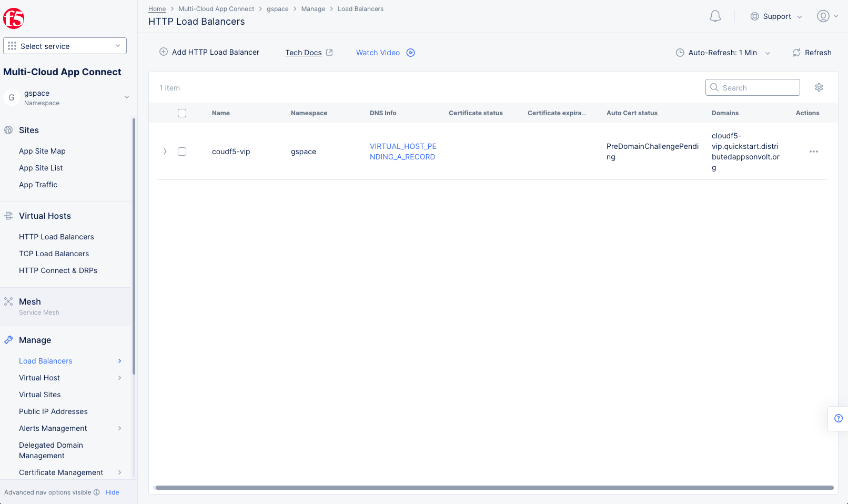Screen dimensions: 848x504
Task: Click the F5 logo
Action: [14, 18]
